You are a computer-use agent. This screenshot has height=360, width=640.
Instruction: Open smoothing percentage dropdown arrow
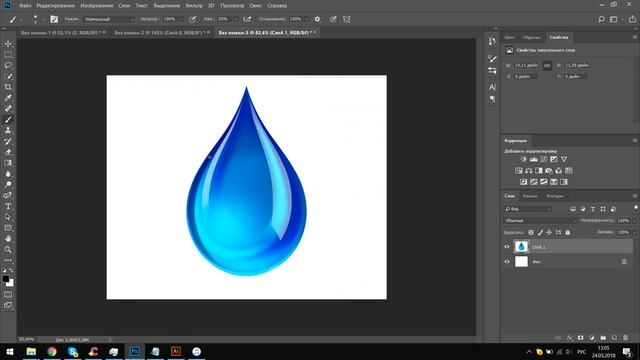point(307,19)
